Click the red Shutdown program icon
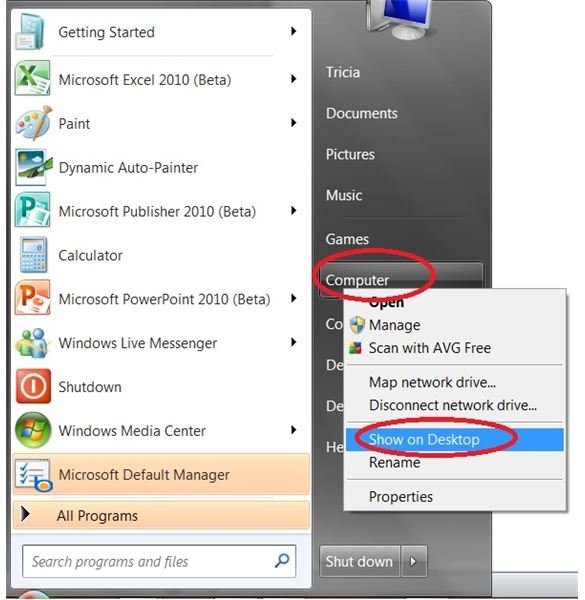This screenshot has height=600, width=585. coord(33,386)
